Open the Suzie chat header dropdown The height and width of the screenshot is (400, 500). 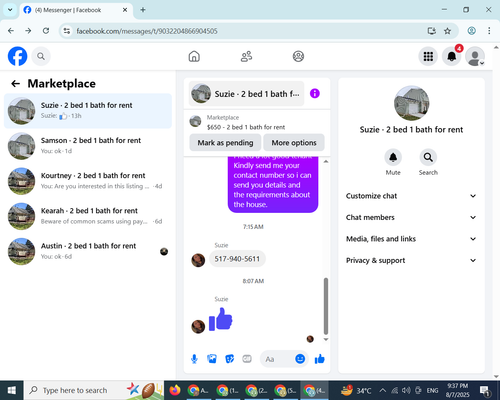coord(246,94)
